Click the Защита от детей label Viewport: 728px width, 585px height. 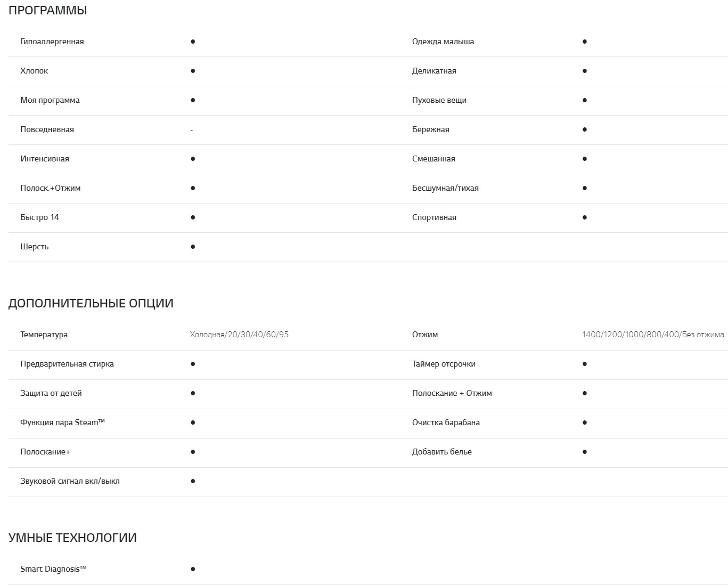(51, 393)
